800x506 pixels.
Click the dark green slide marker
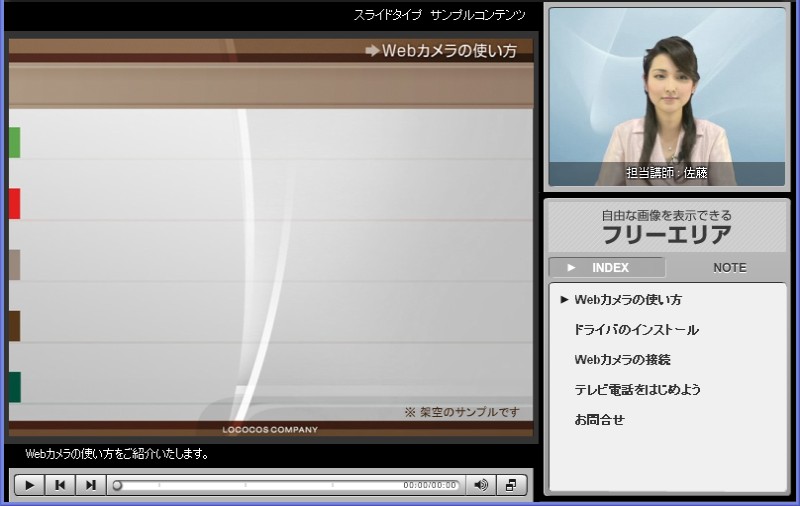click(14, 387)
